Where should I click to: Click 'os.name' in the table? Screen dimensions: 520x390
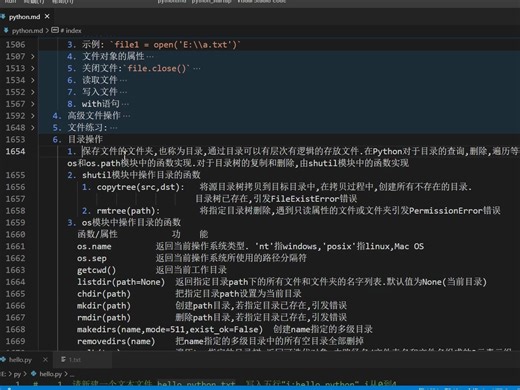94,246
